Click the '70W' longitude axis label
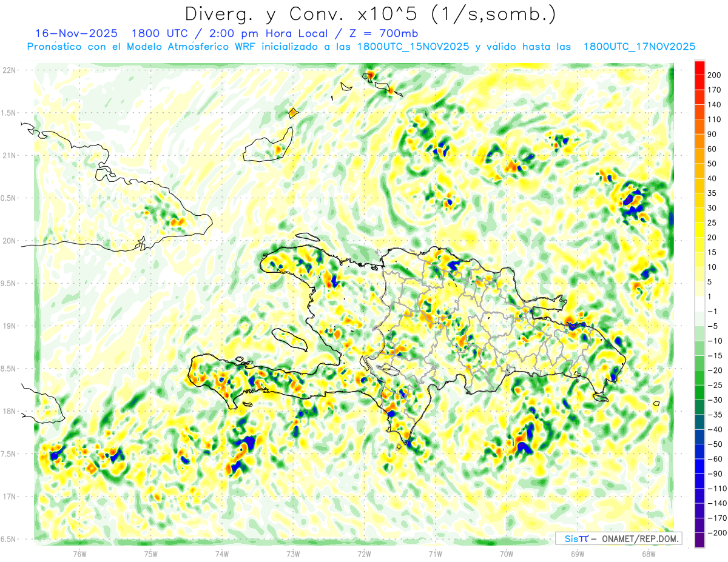Viewport: 728px width, 562px height. point(506,553)
